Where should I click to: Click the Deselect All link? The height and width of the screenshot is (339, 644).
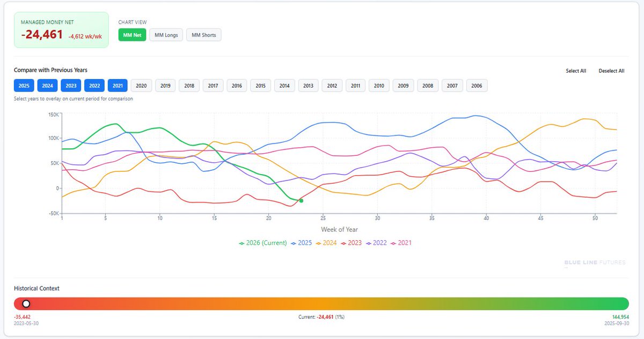click(x=611, y=71)
